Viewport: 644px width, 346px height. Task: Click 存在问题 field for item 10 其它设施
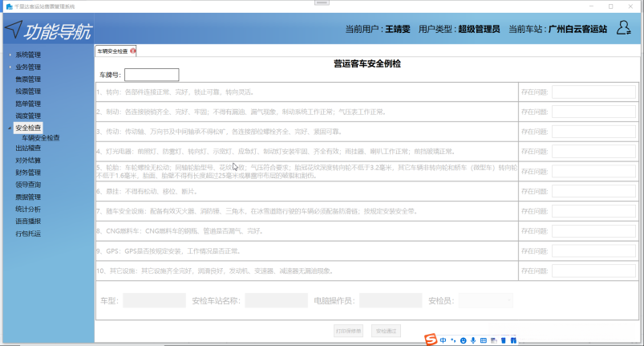click(594, 271)
